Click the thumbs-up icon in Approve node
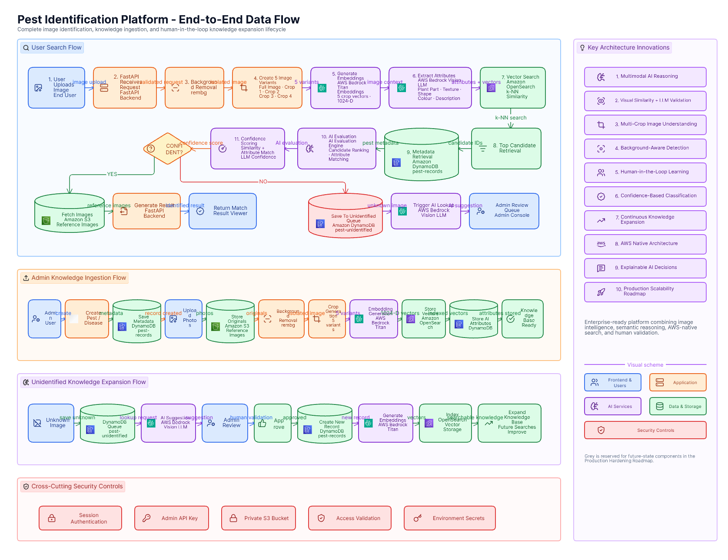 pyautogui.click(x=262, y=423)
